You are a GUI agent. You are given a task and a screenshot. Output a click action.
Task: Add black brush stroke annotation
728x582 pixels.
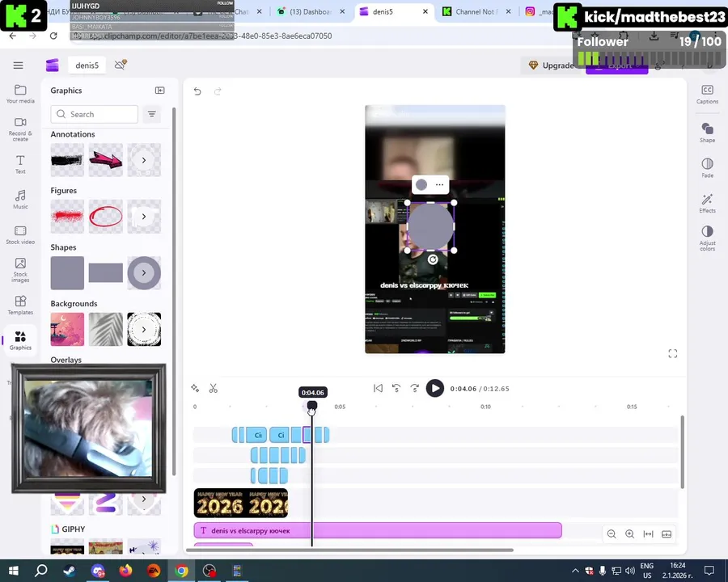point(67,160)
